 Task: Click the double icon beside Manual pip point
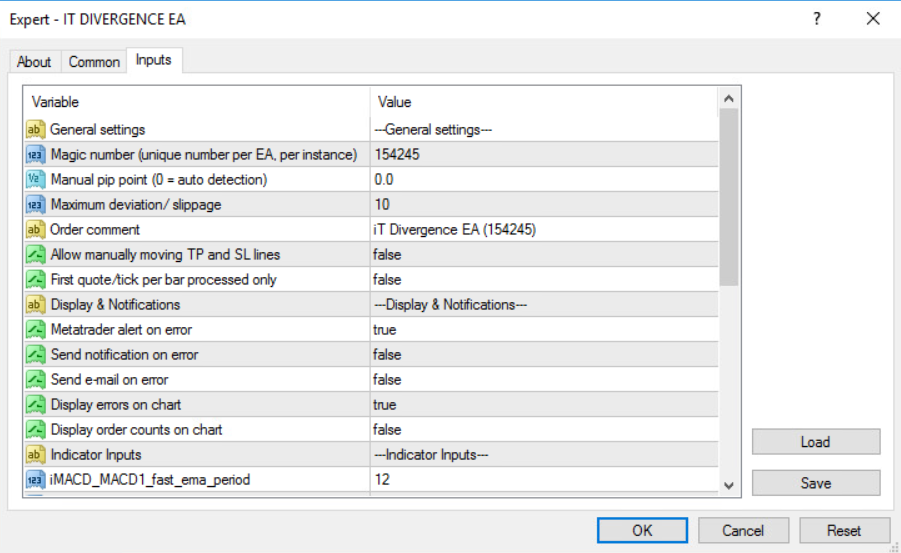pos(34,179)
